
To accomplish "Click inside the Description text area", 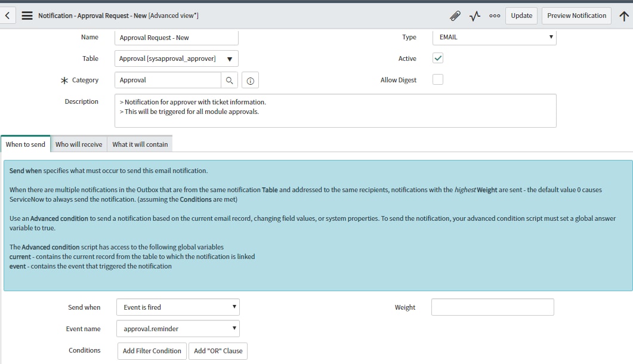I will click(x=335, y=111).
